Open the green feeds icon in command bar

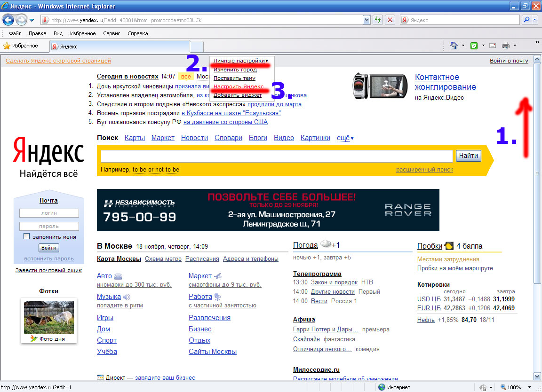pos(474,46)
